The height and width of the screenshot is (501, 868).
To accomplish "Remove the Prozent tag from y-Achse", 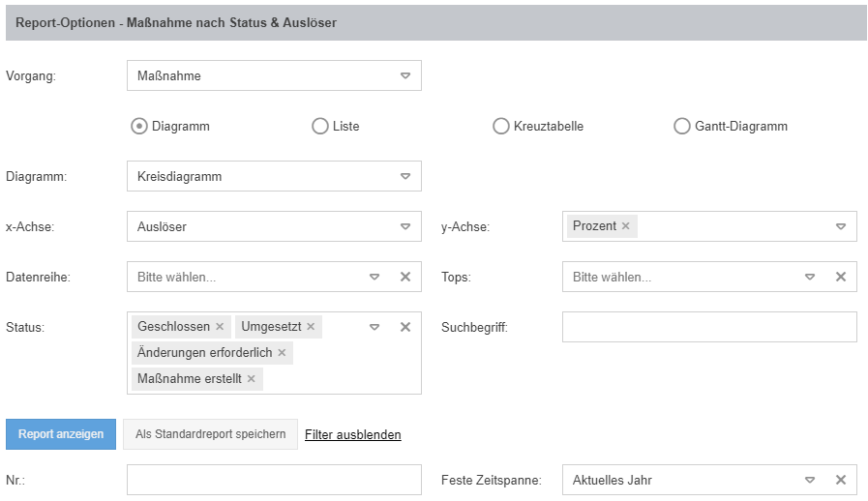I will pyautogui.click(x=625, y=226).
